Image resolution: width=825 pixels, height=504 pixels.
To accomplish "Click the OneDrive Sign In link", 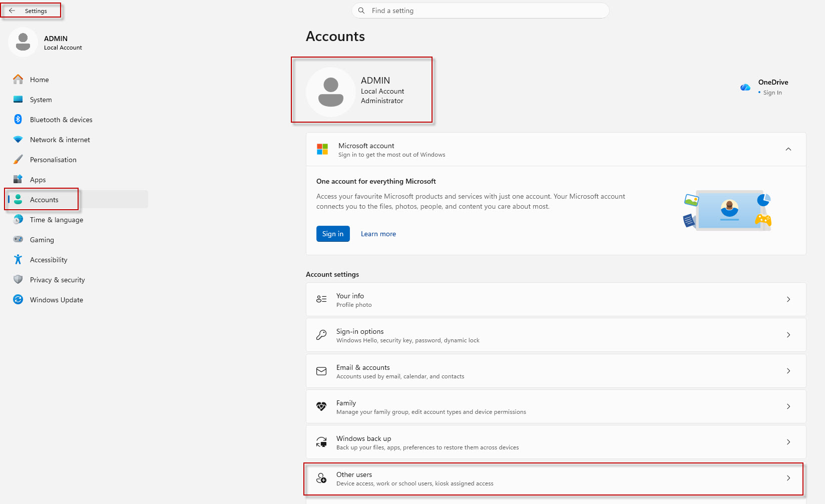I will (772, 93).
